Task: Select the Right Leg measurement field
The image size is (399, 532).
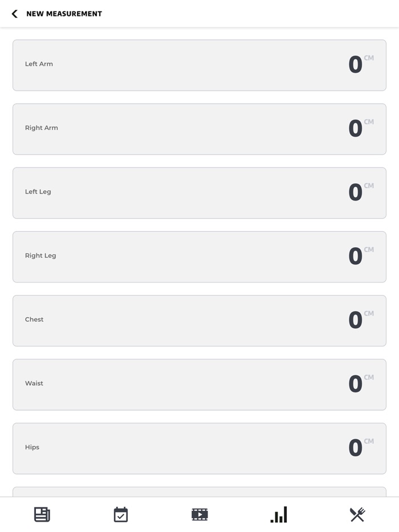Action: tap(199, 257)
